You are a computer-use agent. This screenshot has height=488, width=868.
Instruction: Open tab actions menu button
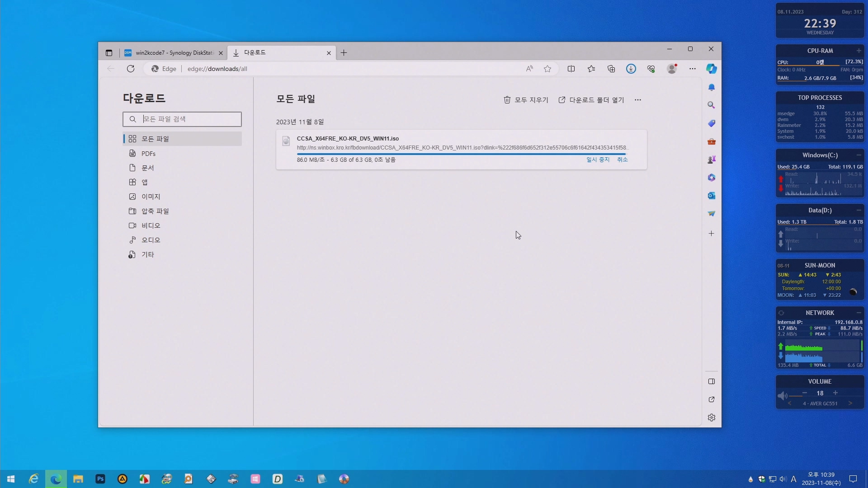[x=109, y=53]
